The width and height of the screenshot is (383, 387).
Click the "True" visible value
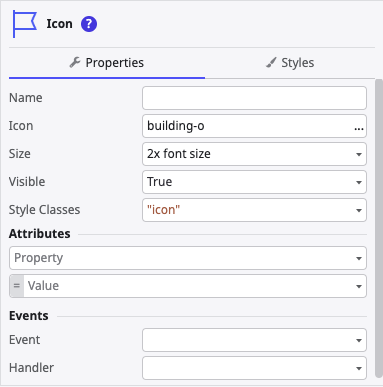click(x=160, y=182)
